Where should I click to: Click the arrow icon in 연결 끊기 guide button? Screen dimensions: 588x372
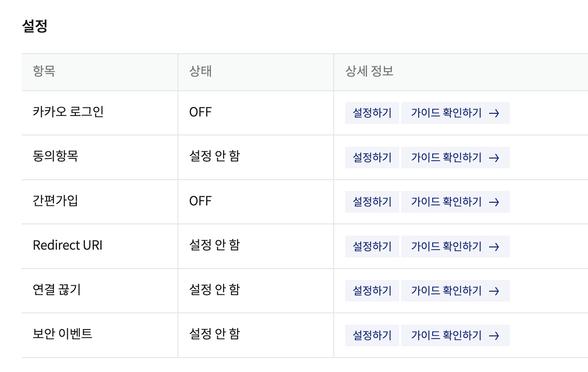coord(494,291)
